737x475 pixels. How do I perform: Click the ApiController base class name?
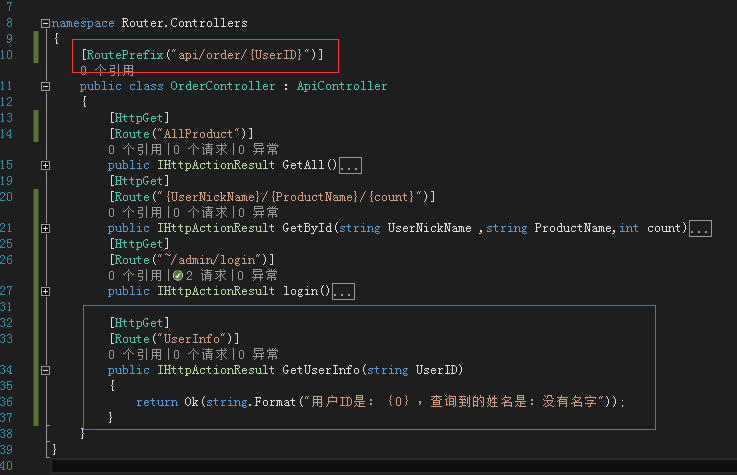[x=342, y=86]
